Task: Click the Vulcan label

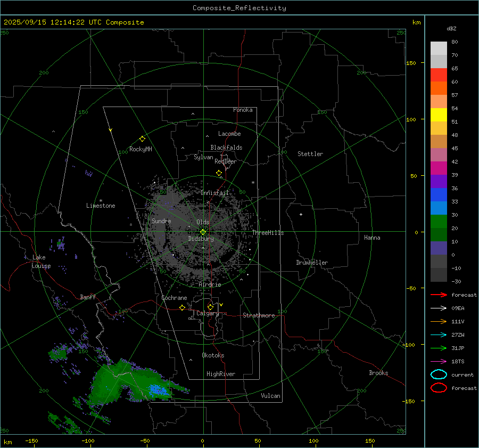Action: 271,396
